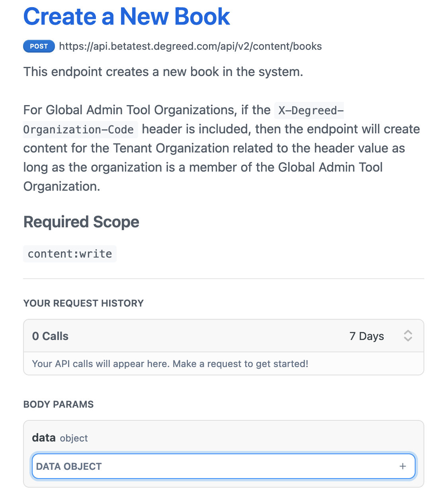Click the BODY PARAMS section heading
Viewport: 445px width, 504px height.
click(59, 404)
